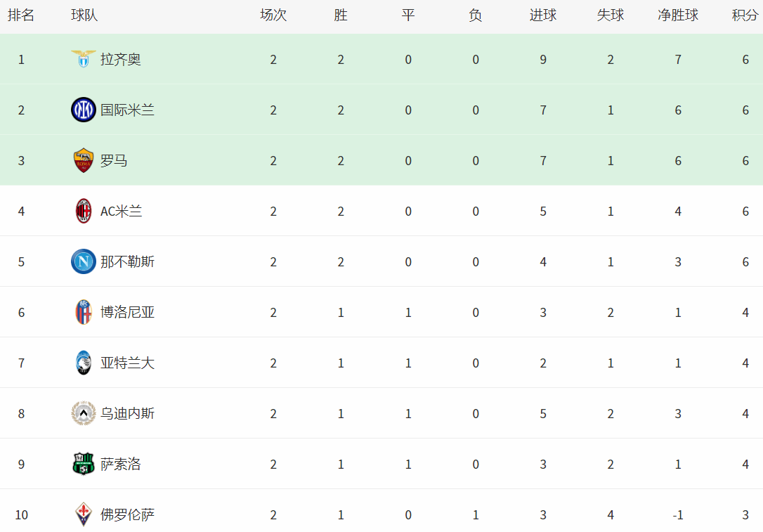Open the 佛罗伦萨 team name link
This screenshot has width=763, height=532.
coord(127,515)
